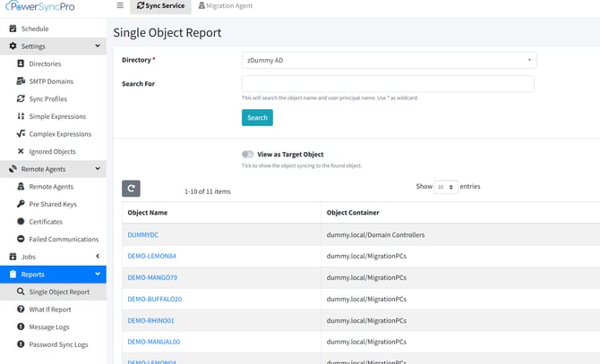This screenshot has width=600, height=364.
Task: Open the Ignored Objects page
Action: tap(53, 152)
